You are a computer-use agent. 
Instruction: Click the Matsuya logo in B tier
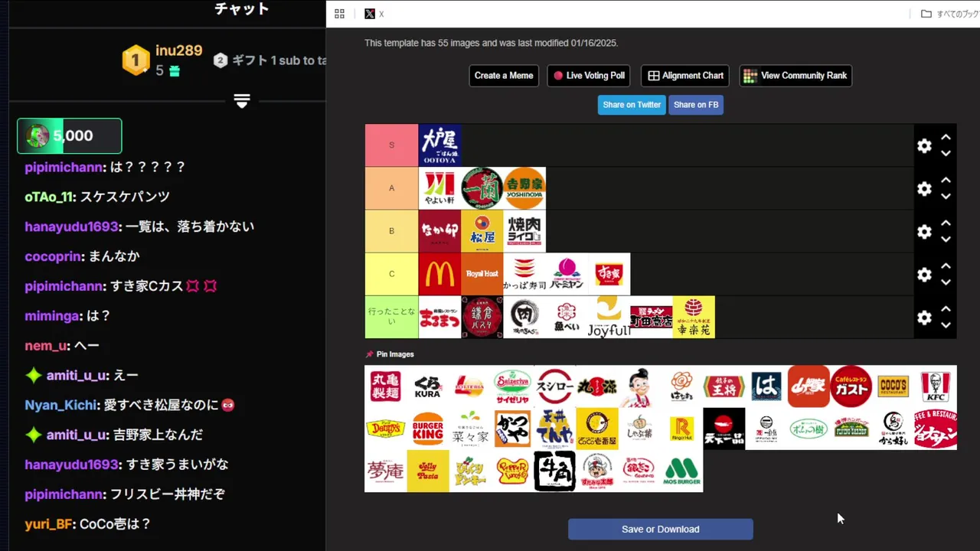click(x=482, y=231)
